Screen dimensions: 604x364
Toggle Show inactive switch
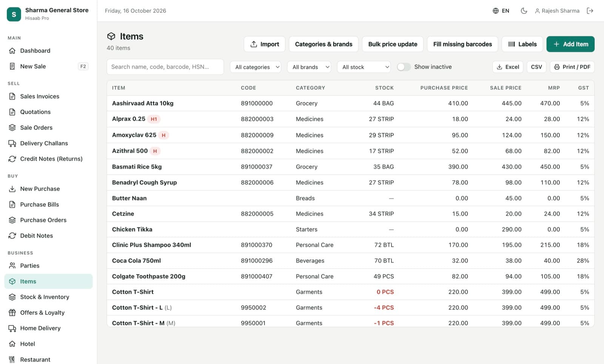click(x=404, y=67)
